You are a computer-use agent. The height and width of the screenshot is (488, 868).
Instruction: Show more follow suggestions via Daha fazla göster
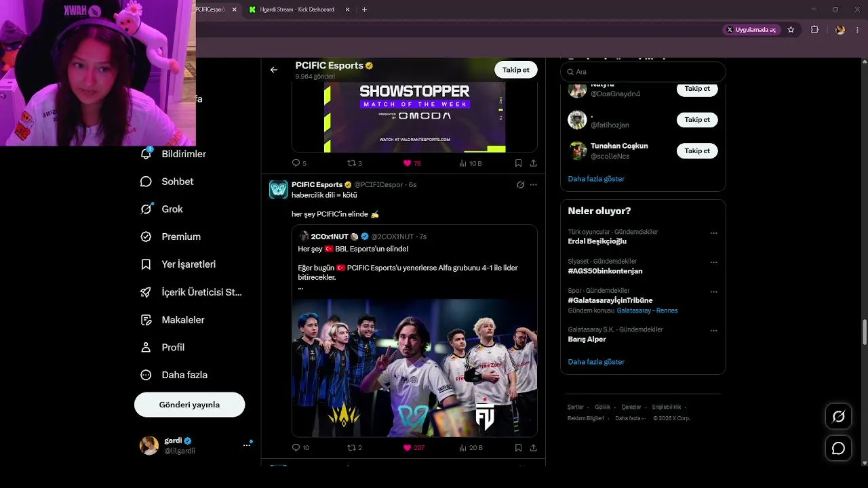coord(596,179)
